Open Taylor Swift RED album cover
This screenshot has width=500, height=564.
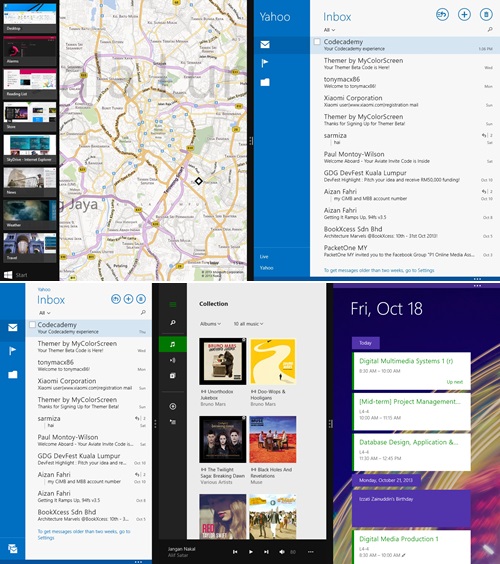(x=223, y=516)
